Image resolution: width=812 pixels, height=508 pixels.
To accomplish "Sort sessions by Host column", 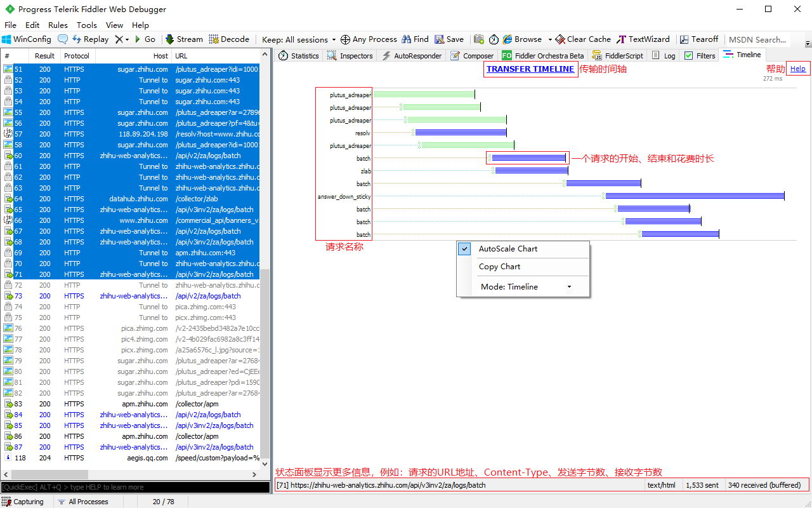I will (x=133, y=56).
